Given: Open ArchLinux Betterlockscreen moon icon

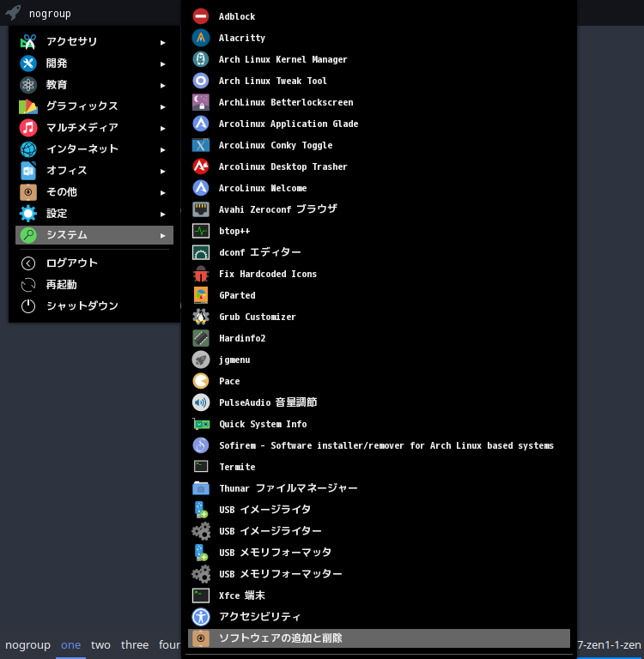Looking at the screenshot, I should pyautogui.click(x=201, y=102).
